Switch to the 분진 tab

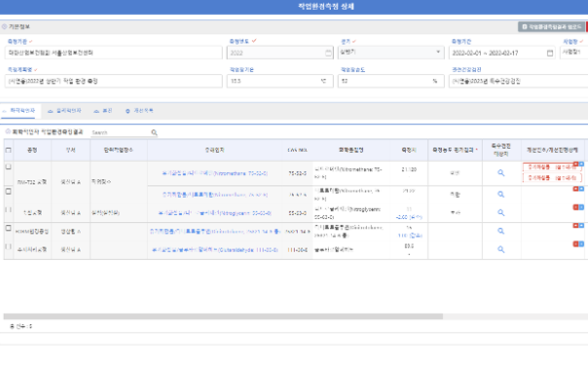click(x=103, y=111)
